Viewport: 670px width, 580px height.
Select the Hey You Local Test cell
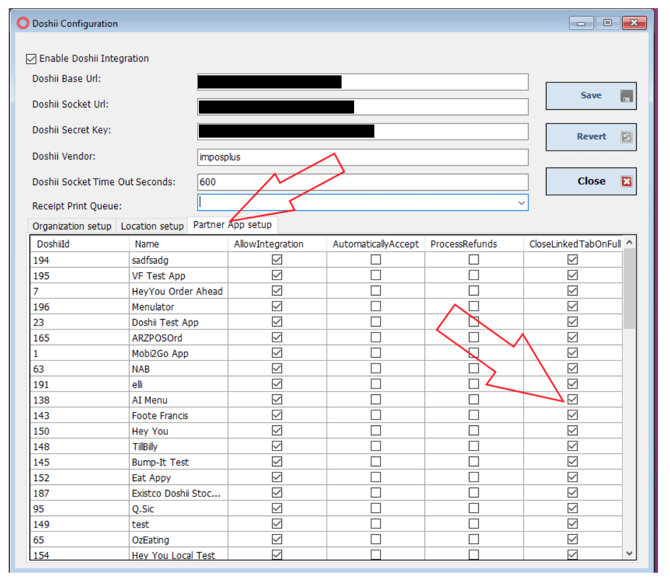pos(179,554)
